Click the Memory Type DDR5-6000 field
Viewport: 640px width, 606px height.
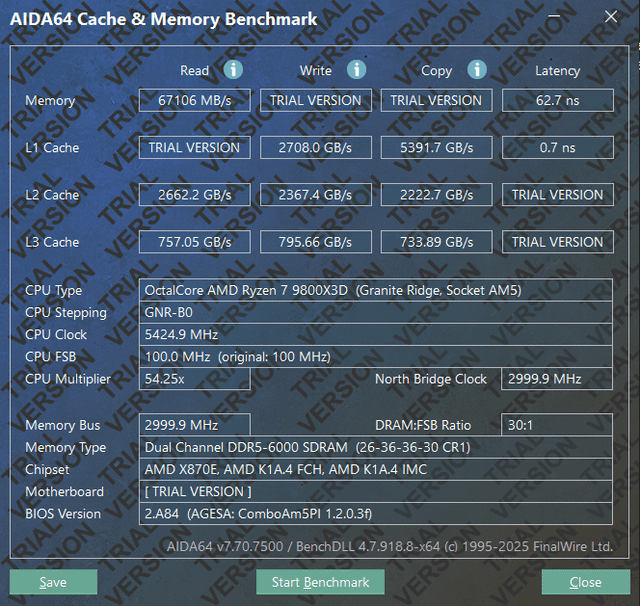376,448
